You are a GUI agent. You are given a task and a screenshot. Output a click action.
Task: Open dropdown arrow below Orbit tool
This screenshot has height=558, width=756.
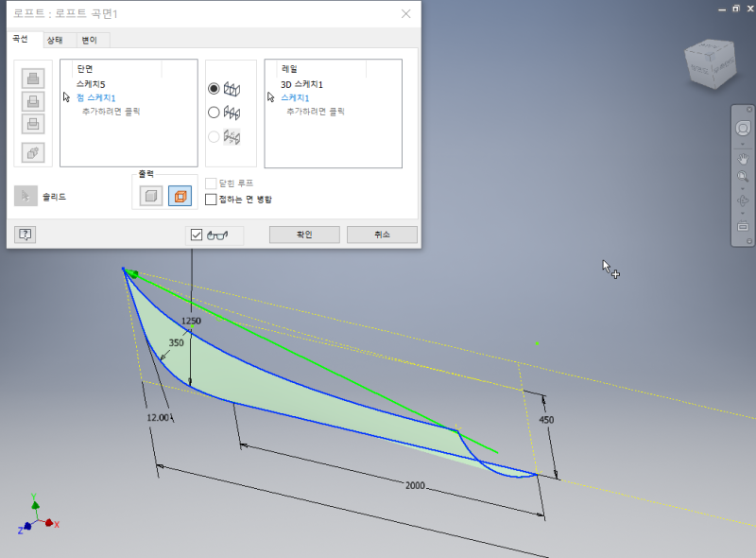pyautogui.click(x=743, y=213)
